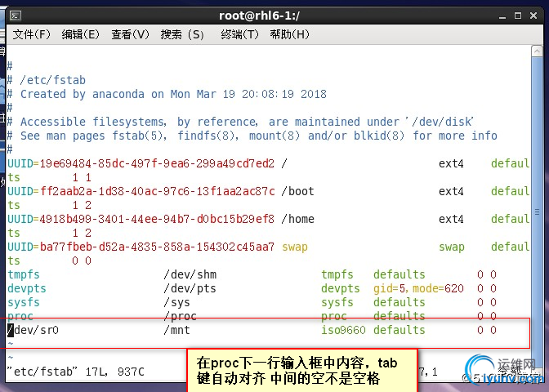The height and width of the screenshot is (392, 549).
Task: Click the 'See man pages fstab(5)' line
Action: click(252, 136)
